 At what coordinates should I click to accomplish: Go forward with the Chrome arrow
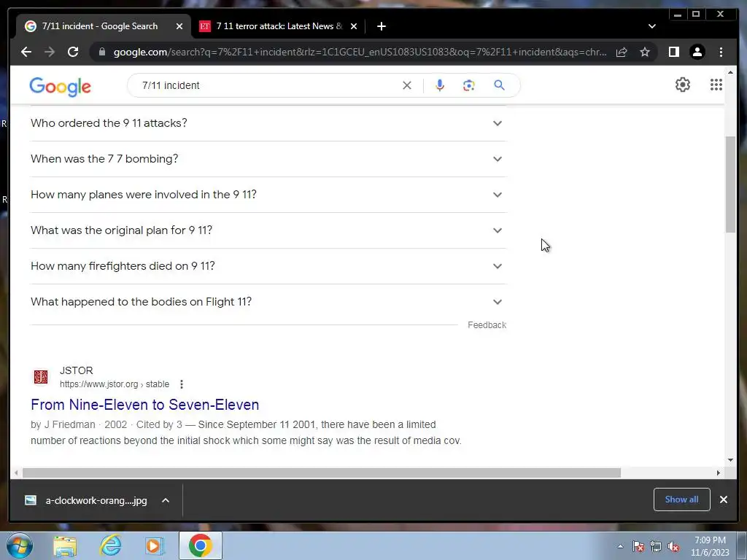coord(50,52)
